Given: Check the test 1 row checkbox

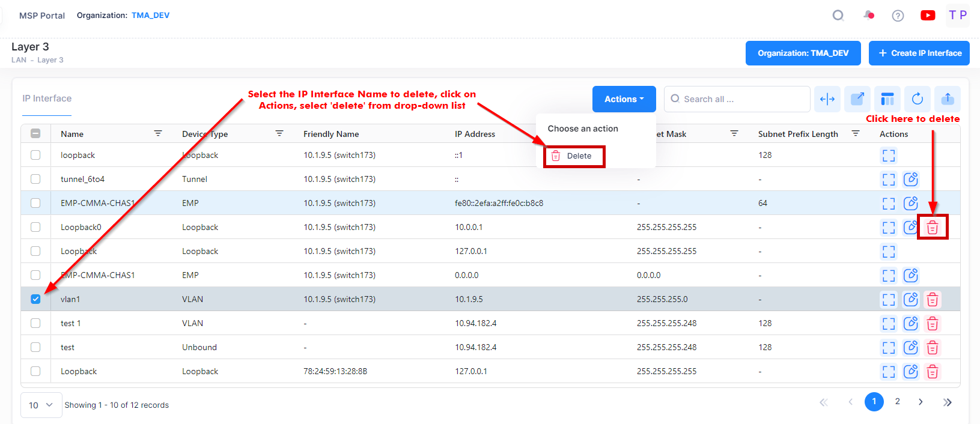Looking at the screenshot, I should (35, 323).
